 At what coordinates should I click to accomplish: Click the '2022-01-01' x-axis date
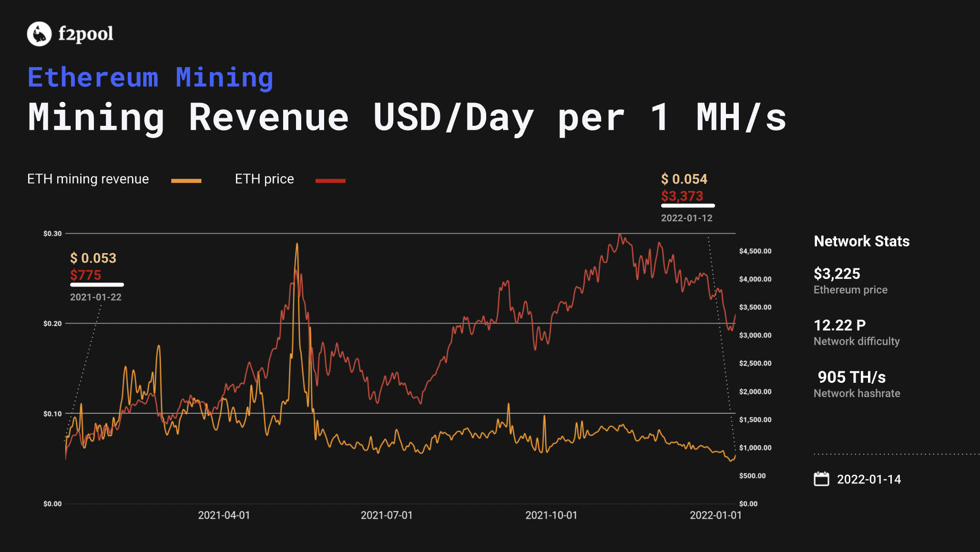coord(716,515)
